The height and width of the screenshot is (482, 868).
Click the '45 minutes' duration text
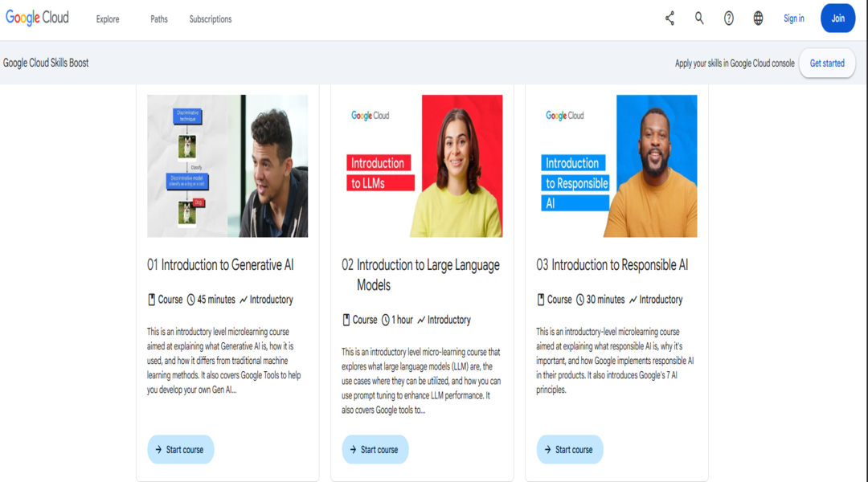pos(216,300)
